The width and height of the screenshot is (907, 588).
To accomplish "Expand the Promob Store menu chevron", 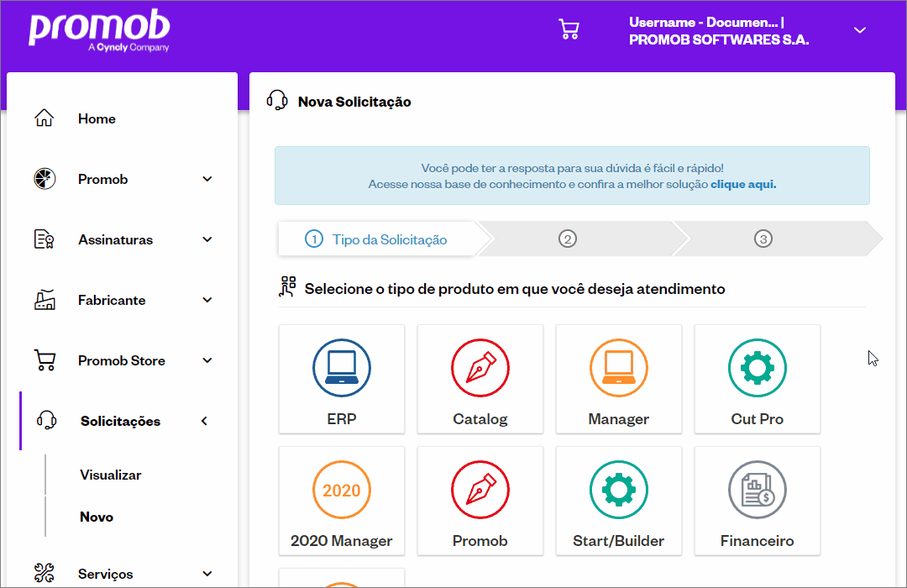I will point(207,360).
